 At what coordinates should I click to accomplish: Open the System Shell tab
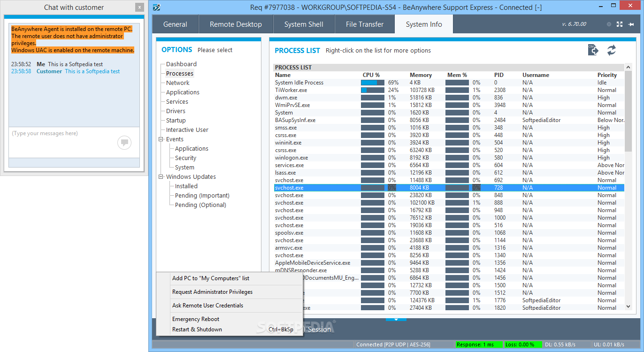pyautogui.click(x=304, y=24)
